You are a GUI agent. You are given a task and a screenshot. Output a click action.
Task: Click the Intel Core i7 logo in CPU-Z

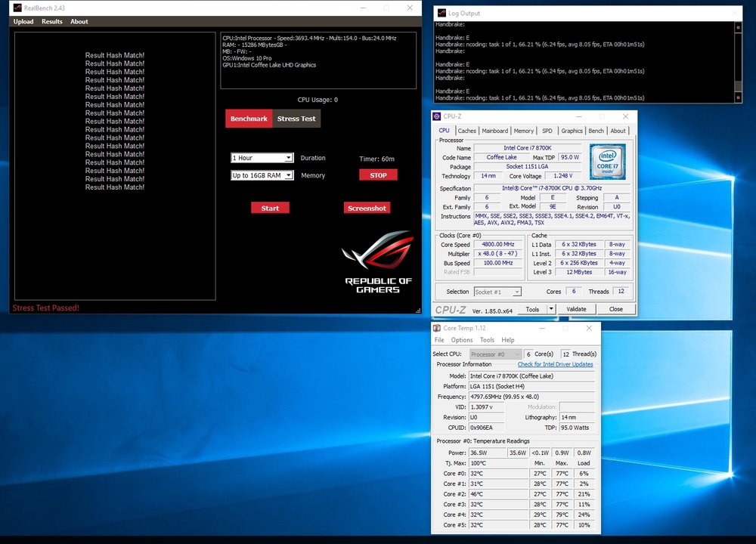click(x=608, y=162)
